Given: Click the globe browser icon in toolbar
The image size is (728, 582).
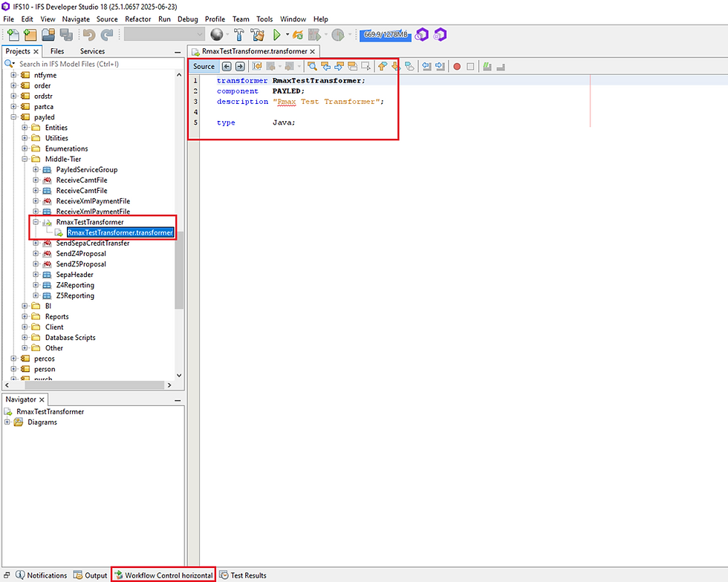Looking at the screenshot, I should (x=216, y=35).
